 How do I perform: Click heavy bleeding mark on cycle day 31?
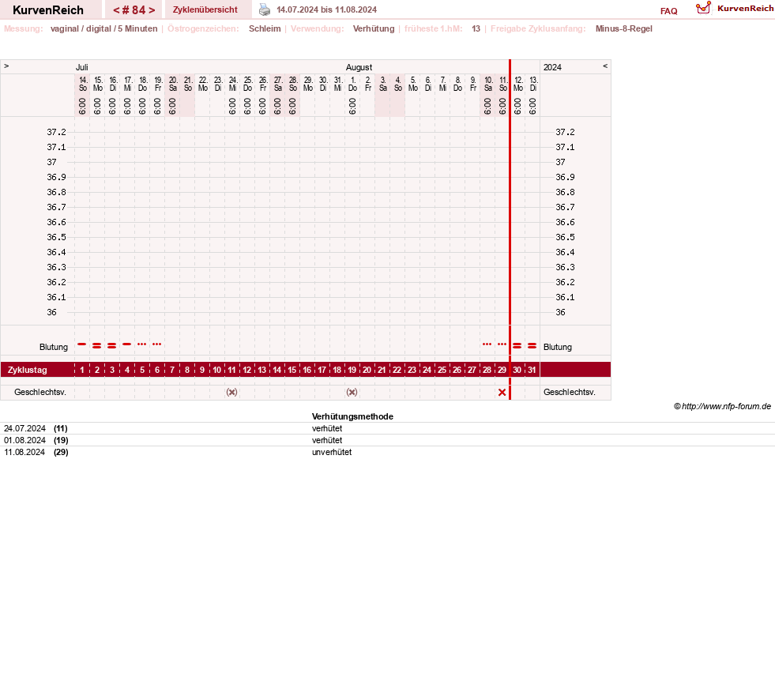tap(532, 345)
